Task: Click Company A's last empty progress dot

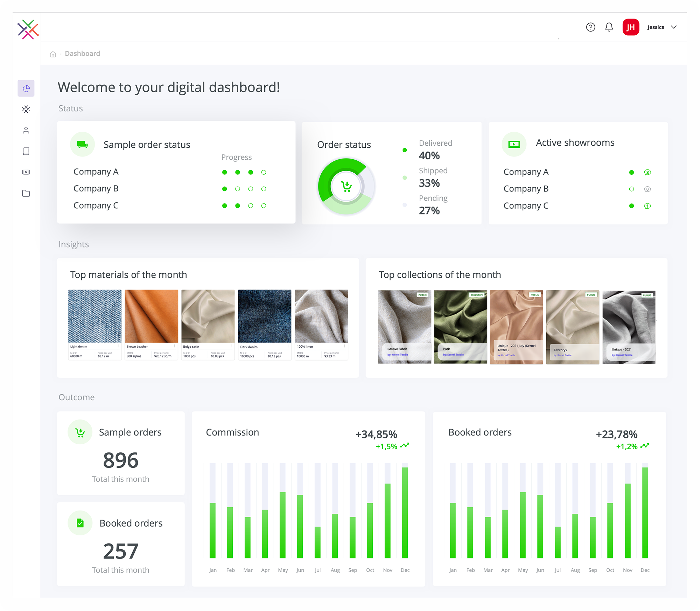Action: click(x=264, y=172)
